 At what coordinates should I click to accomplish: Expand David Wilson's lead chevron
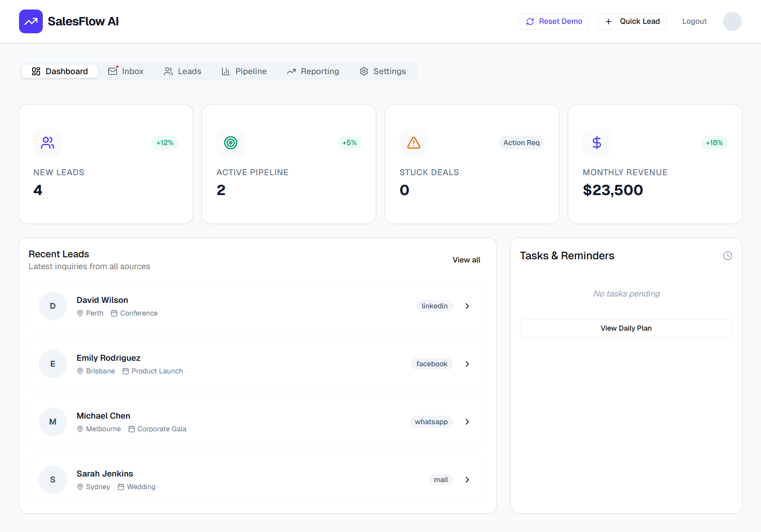tap(467, 306)
